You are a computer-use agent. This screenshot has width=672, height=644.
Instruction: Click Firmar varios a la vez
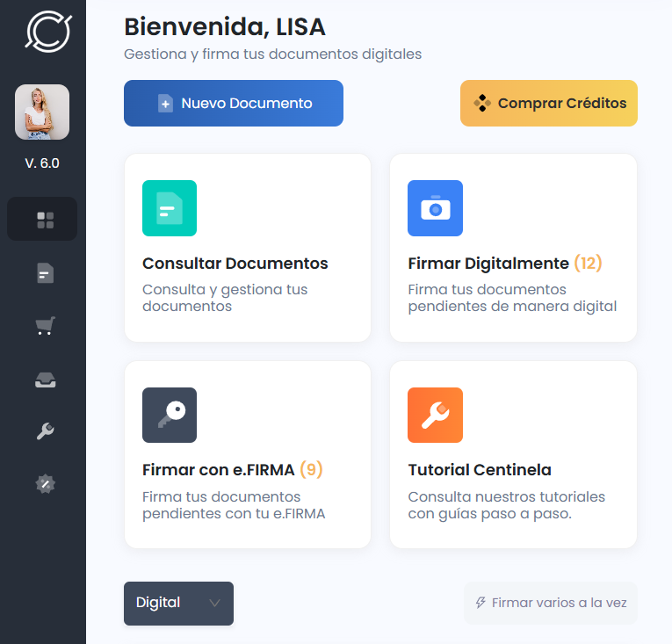(551, 604)
